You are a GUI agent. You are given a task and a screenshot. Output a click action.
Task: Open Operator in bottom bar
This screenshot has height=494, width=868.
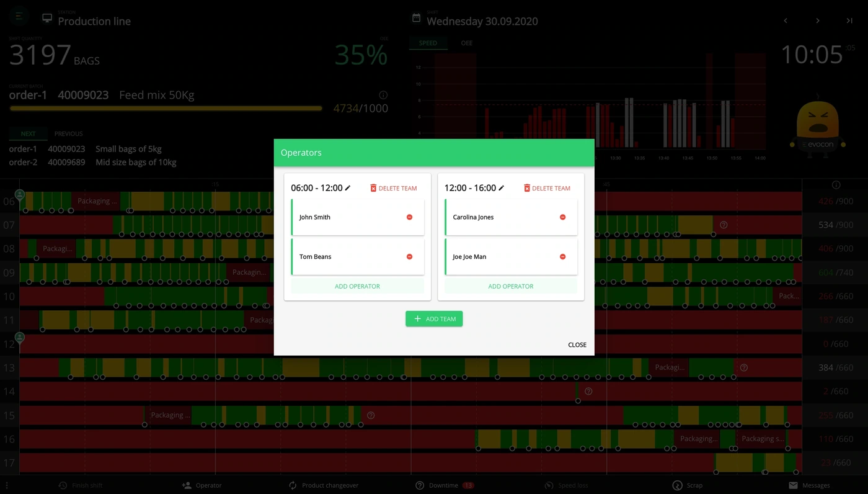point(201,485)
